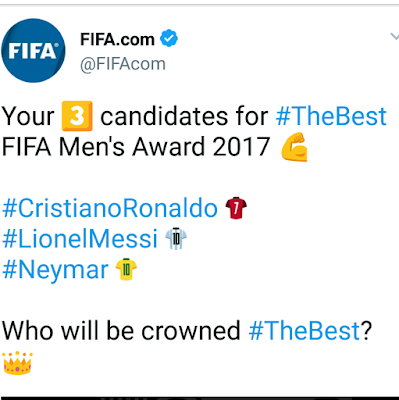
Task: Click the 'candidates for' tweet text
Action: click(184, 116)
